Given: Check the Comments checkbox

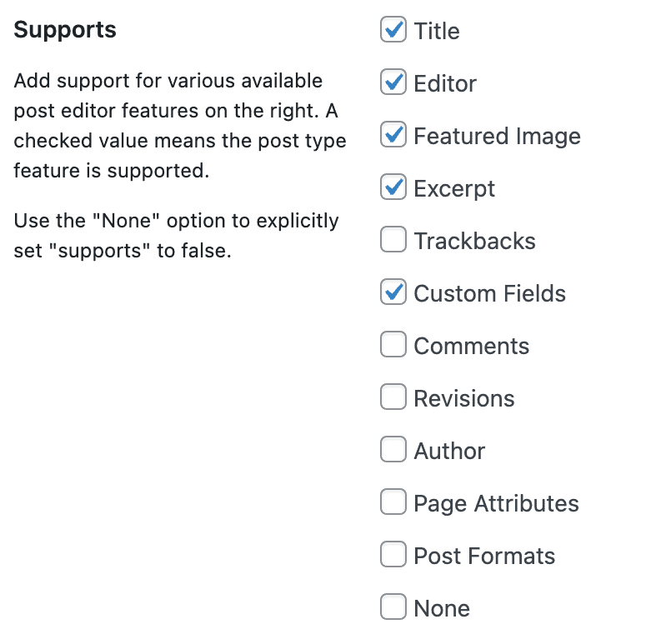Looking at the screenshot, I should coord(393,345).
